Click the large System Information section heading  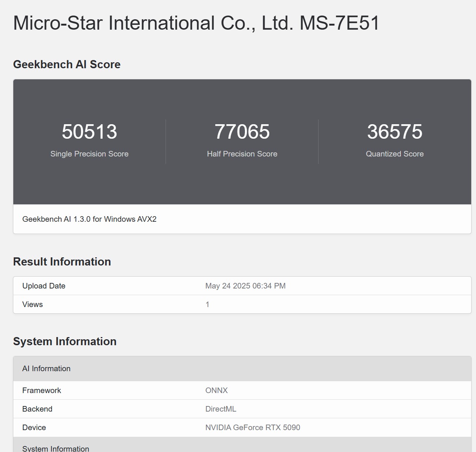click(65, 342)
